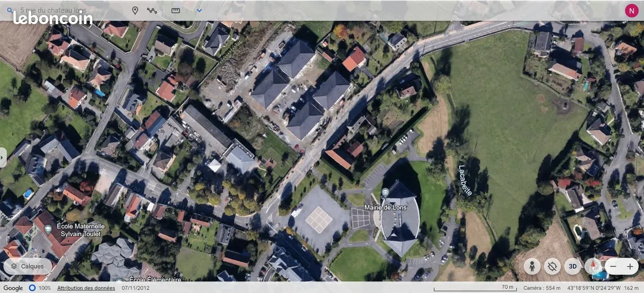Open the account avatar 'N'
The height and width of the screenshot is (293, 644).
[x=632, y=10]
